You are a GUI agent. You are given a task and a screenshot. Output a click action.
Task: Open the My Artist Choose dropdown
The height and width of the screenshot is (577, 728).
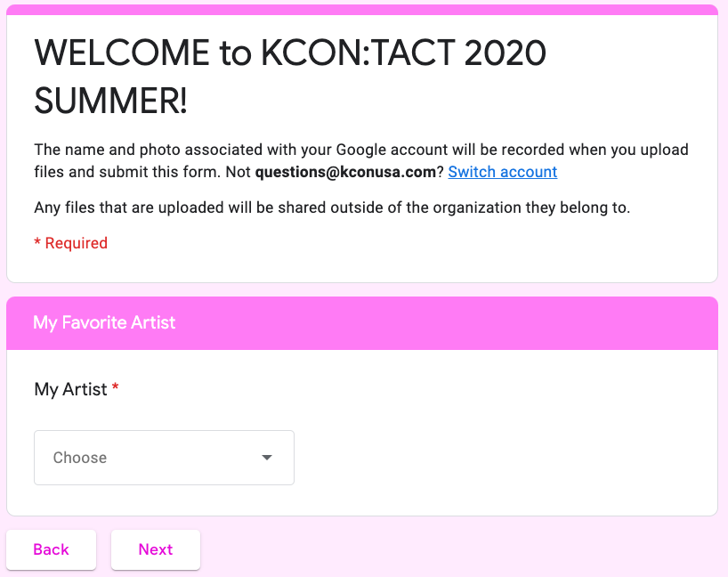pyautogui.click(x=164, y=458)
